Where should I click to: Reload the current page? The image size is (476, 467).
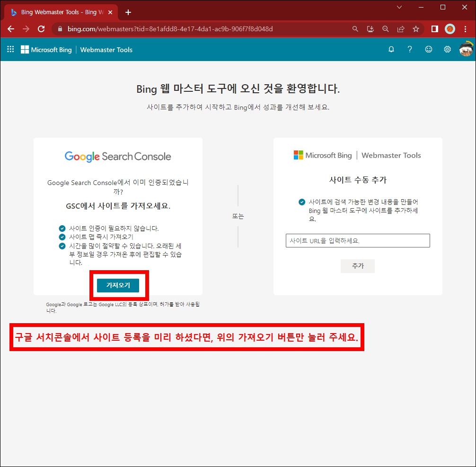[x=41, y=29]
